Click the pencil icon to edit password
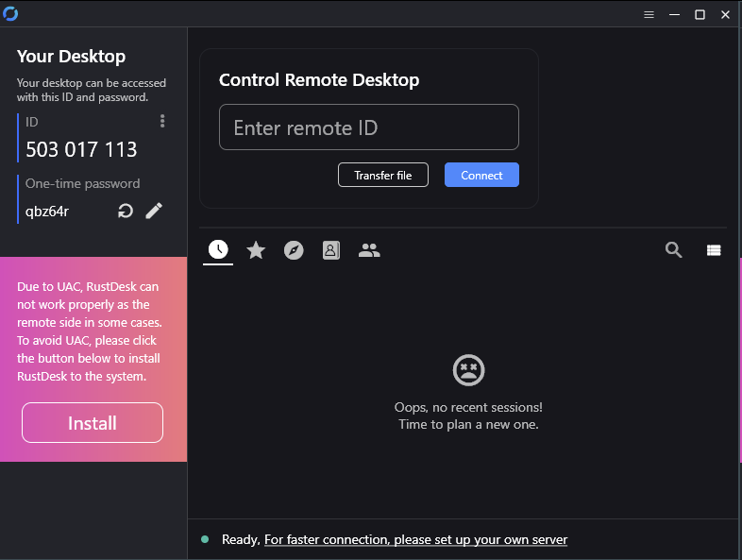This screenshot has height=560, width=742. point(154,211)
